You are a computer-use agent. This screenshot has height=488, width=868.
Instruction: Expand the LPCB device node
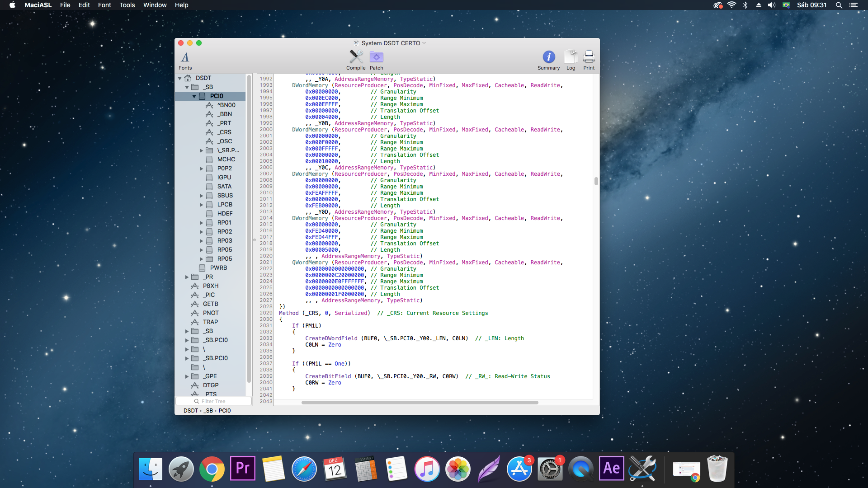(x=202, y=205)
